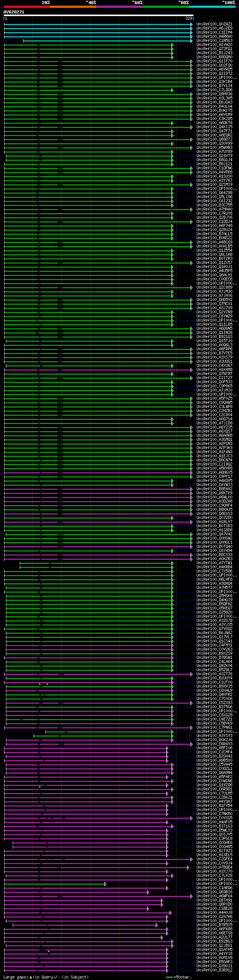Click label UniRef100_A1SEL5
The height and width of the screenshot is (980, 239).
(x=214, y=855)
